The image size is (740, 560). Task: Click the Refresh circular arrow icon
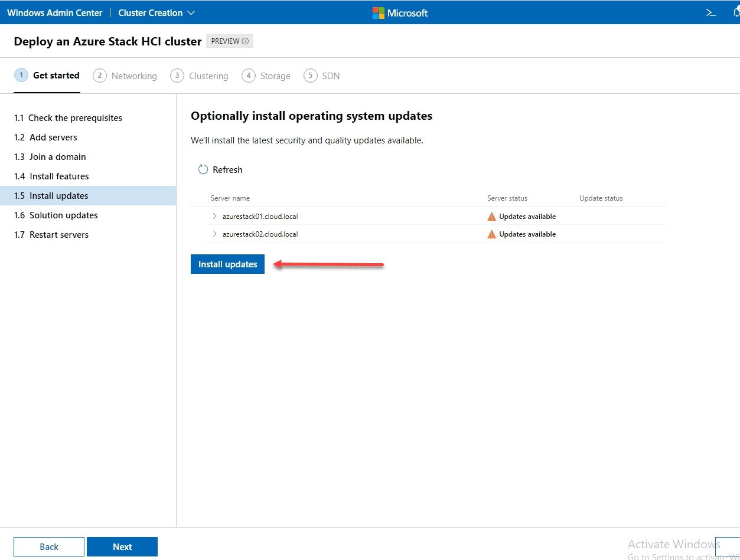tap(203, 170)
